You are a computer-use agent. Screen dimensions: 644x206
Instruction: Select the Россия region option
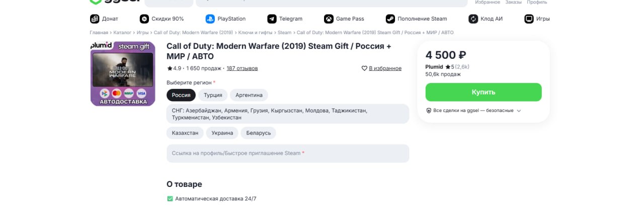tap(181, 95)
